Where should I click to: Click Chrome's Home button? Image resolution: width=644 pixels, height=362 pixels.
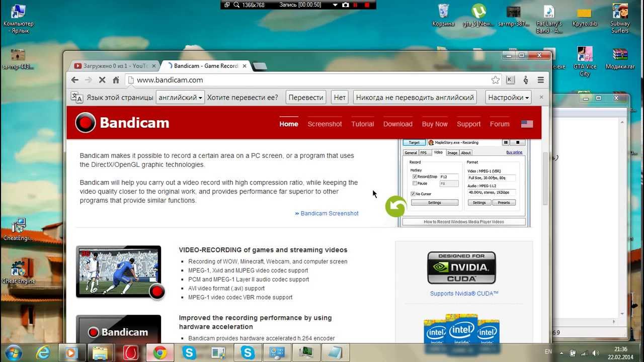[116, 80]
